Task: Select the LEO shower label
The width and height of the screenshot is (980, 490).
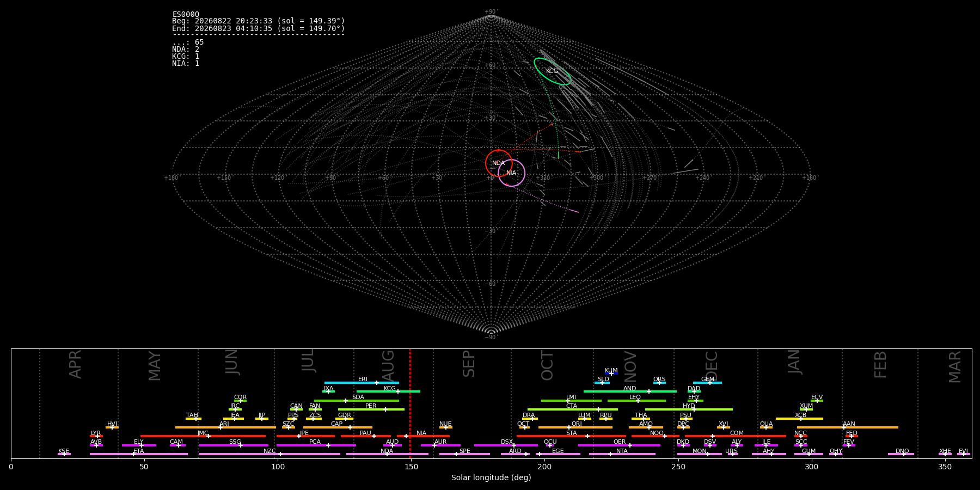Action: coord(635,397)
